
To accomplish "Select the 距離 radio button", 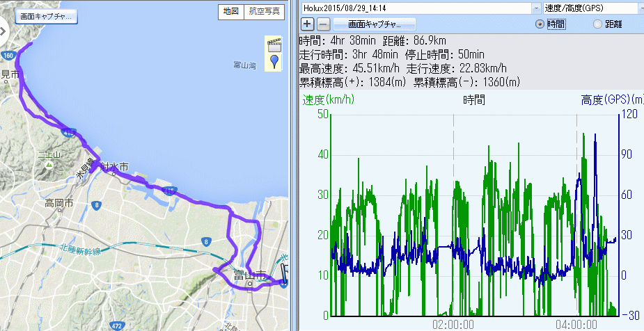I will 597,24.
